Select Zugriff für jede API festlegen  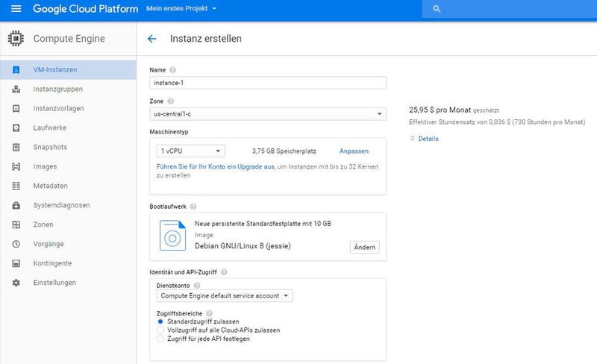(x=160, y=339)
